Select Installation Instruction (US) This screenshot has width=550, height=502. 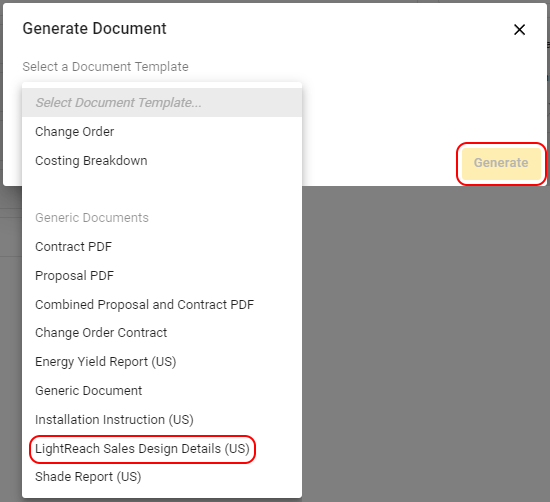[x=162, y=420]
